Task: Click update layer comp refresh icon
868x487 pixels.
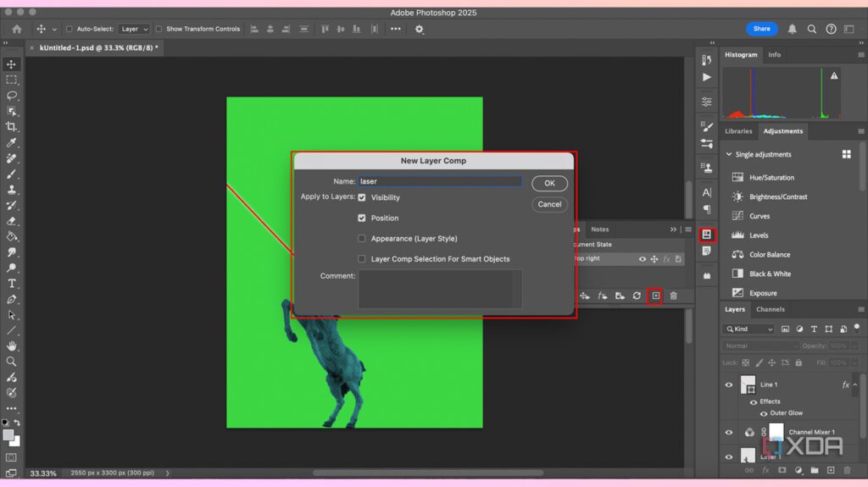Action: [x=637, y=296]
